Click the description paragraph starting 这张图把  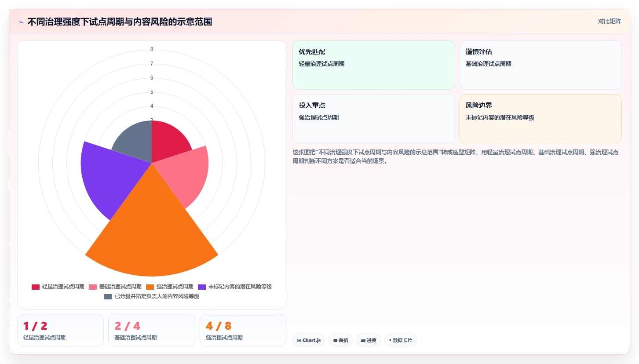pyautogui.click(x=456, y=157)
